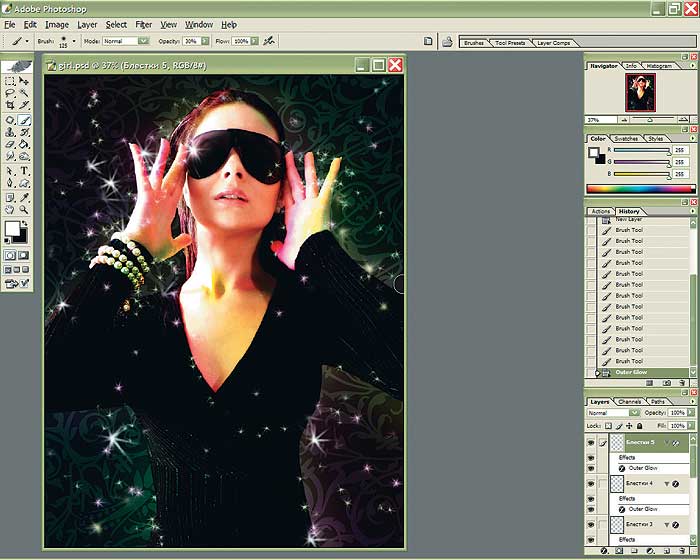Select the Crop tool
The height and width of the screenshot is (560, 700).
click(x=10, y=105)
